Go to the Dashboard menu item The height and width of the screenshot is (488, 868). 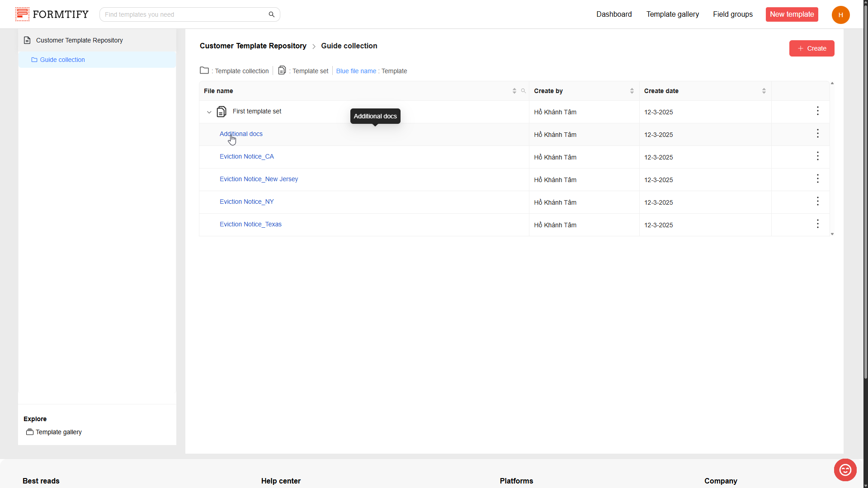pyautogui.click(x=613, y=14)
